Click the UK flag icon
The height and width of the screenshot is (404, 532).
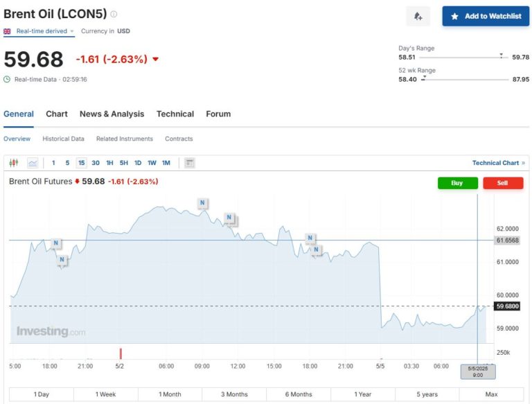(x=8, y=31)
